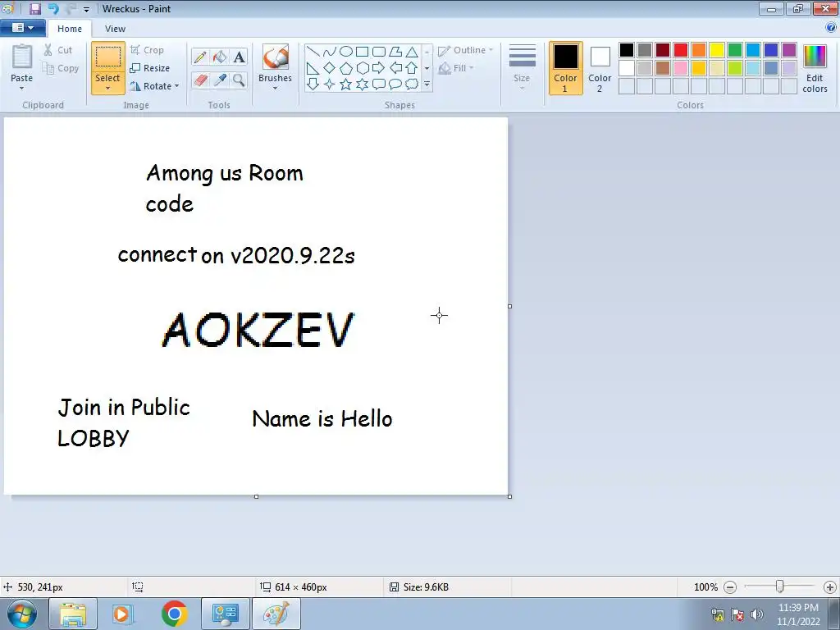Pick the yellow color swatch

tap(717, 50)
